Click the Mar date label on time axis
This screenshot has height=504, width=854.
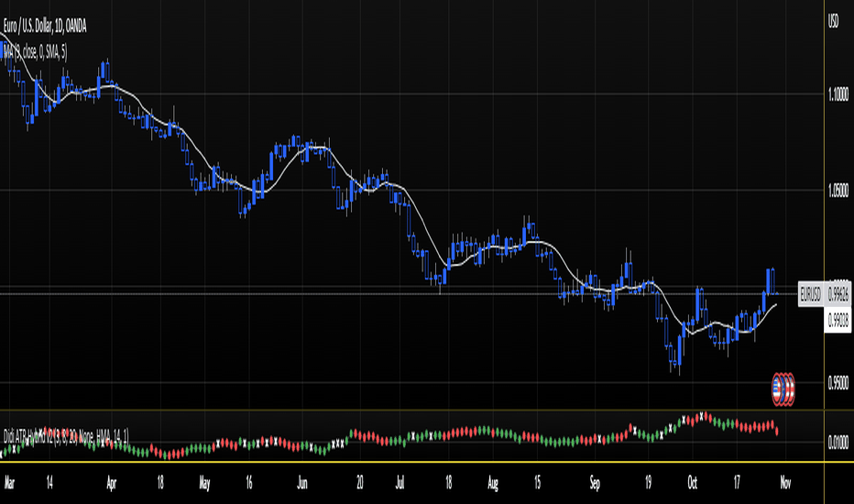pos(9,483)
